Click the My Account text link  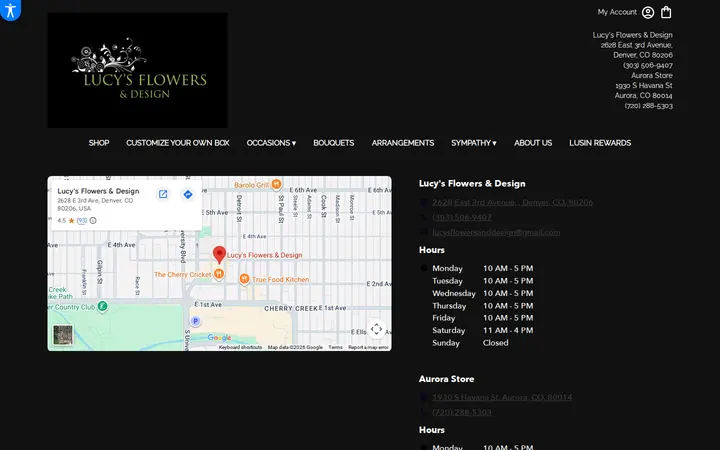[x=617, y=12]
